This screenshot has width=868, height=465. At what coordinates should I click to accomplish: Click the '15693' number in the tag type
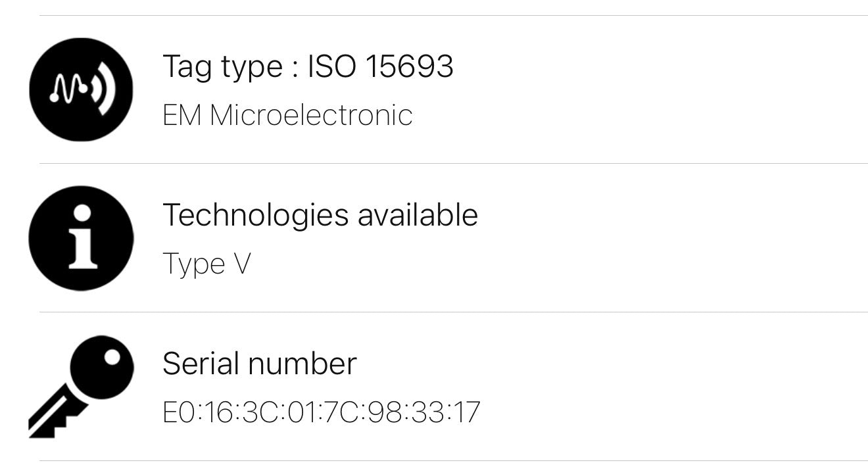408,66
